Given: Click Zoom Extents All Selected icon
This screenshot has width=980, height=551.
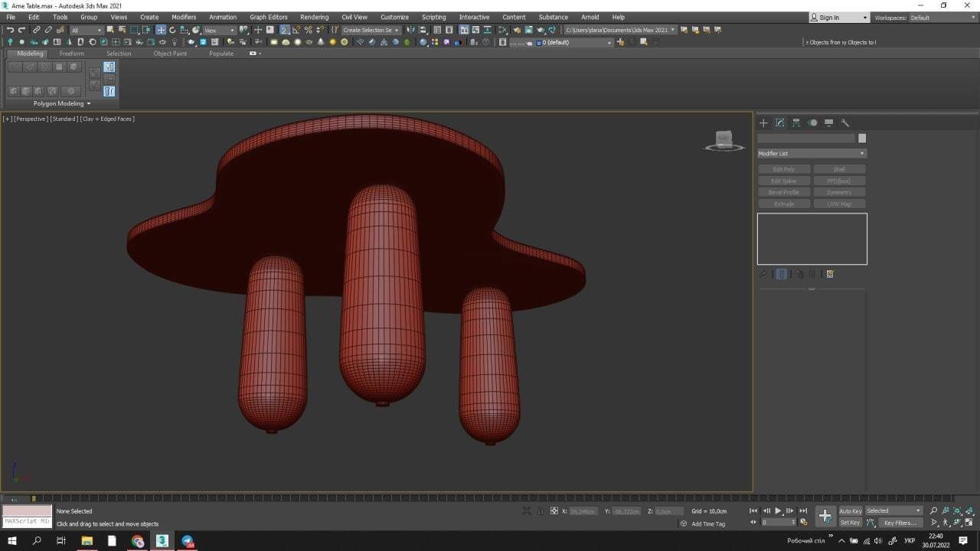Looking at the screenshot, I should click(x=970, y=510).
